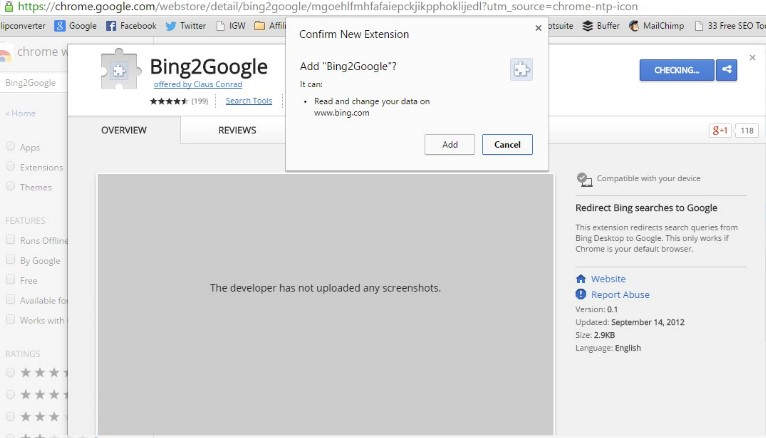Open the Report Abuse link

tap(619, 295)
